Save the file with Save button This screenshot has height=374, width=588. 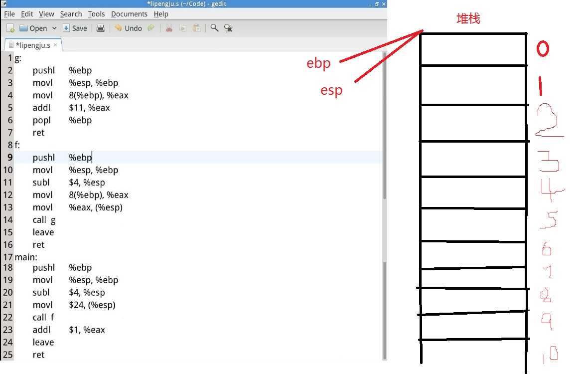click(75, 28)
